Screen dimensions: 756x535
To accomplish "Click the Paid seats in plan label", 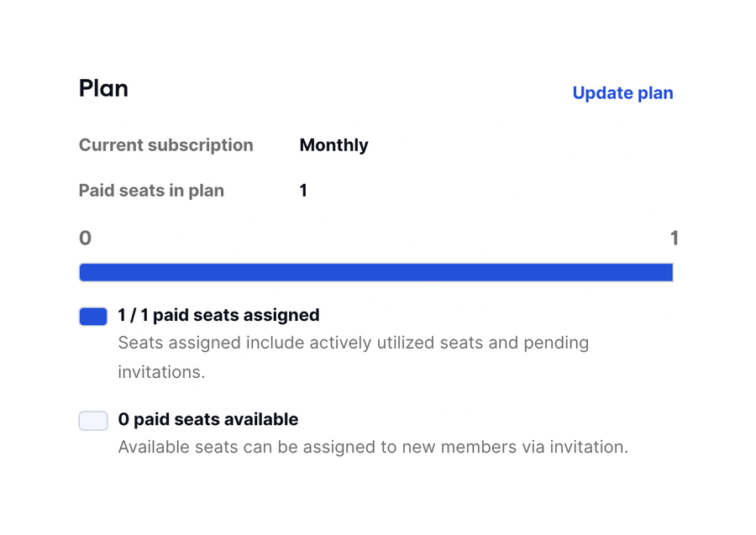I will tap(151, 191).
